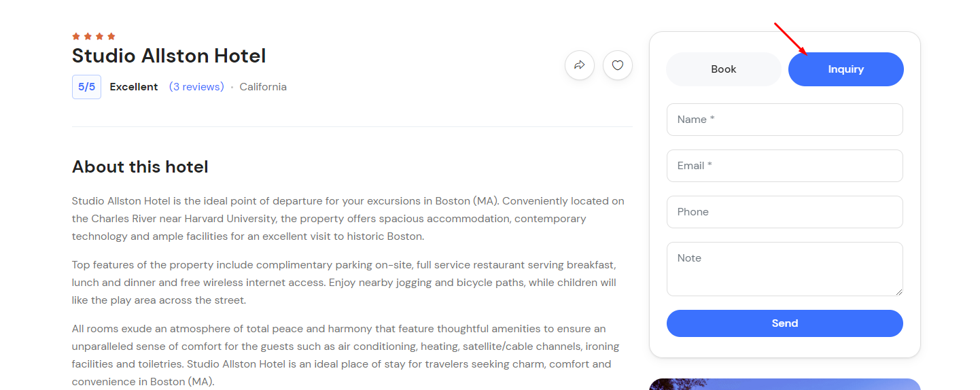
Task: Click inside the Note text area
Action: 785,269
